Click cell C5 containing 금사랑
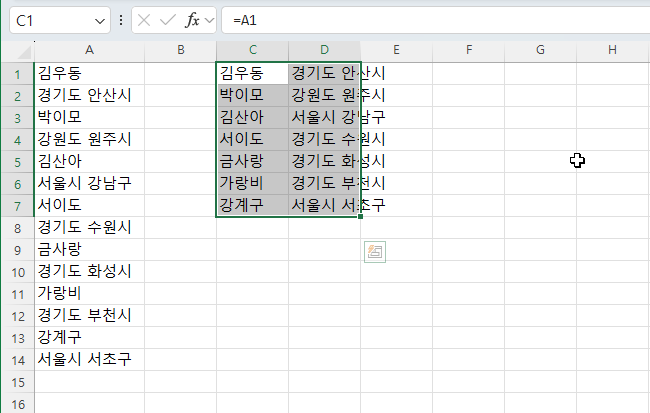Image resolution: width=650 pixels, height=413 pixels. tap(252, 162)
